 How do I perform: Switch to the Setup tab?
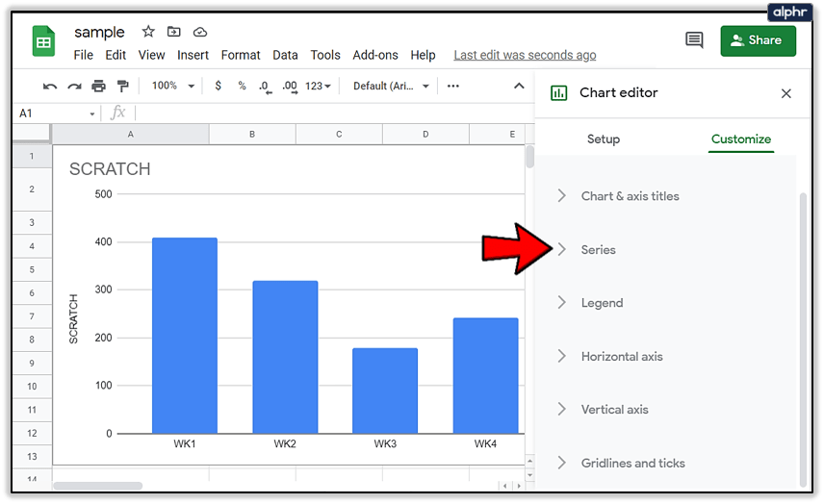tap(604, 139)
